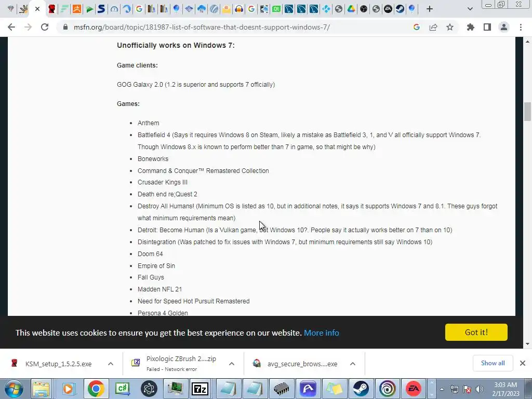Launch Windows Media Player taskbar icon
The height and width of the screenshot is (399, 532).
68,389
